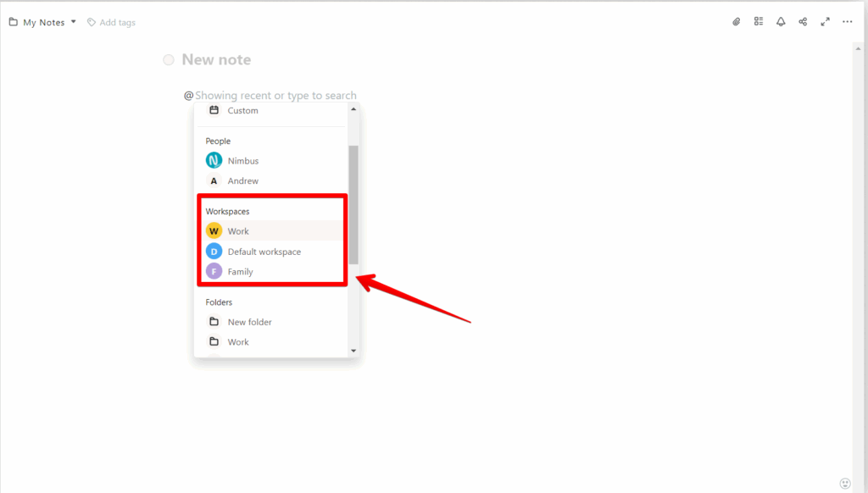Click the tag icon beside Add tags

tap(92, 23)
